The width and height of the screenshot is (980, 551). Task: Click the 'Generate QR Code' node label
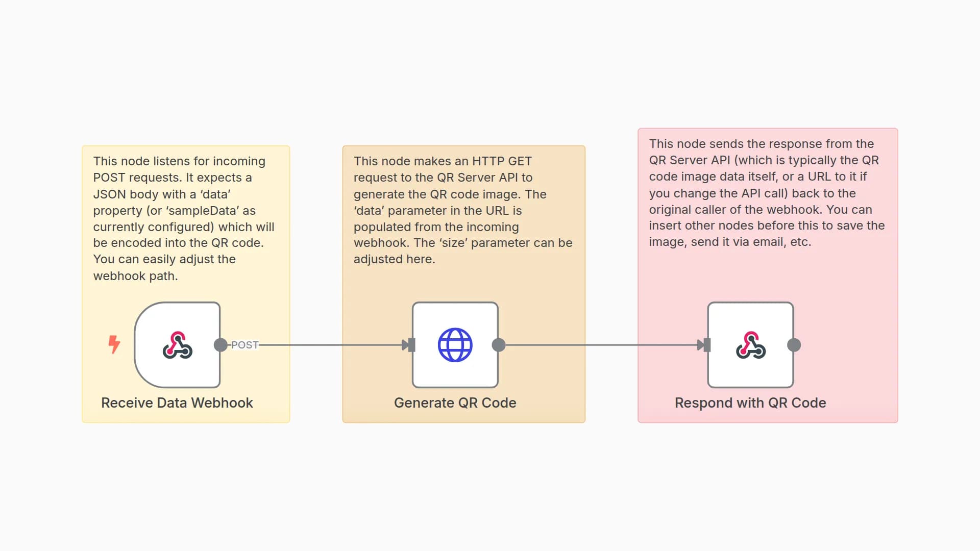tap(455, 403)
